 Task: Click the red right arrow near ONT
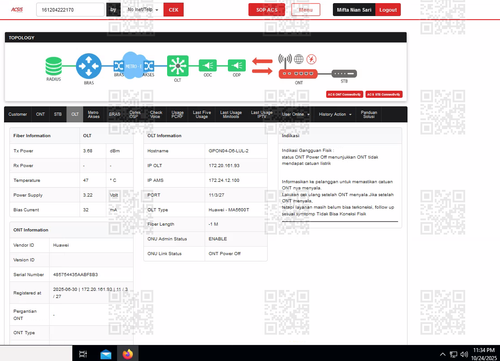coord(262,71)
